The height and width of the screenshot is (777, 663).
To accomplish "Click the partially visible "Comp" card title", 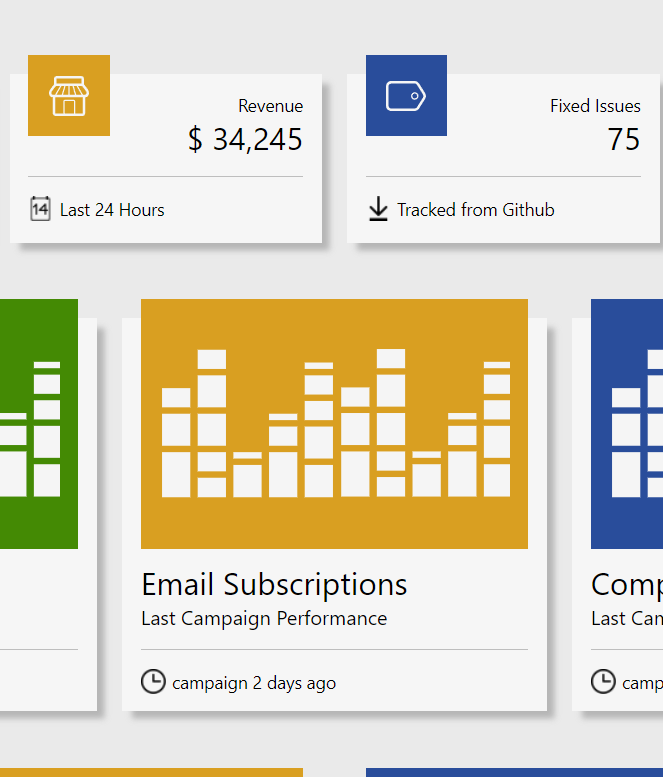I will (626, 584).
